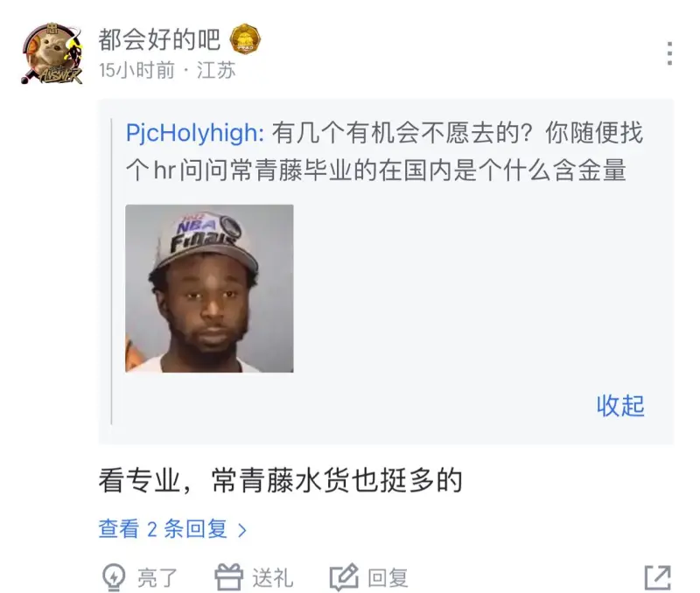Tap the 江苏 location label
The height and width of the screenshot is (593, 700).
point(216,71)
